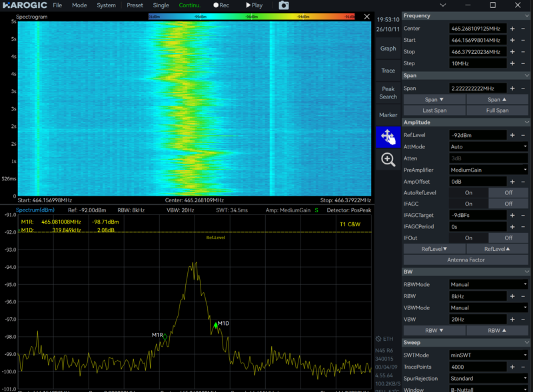This screenshot has width=533, height=392.
Task: Click the Last Span button
Action: coord(434,110)
